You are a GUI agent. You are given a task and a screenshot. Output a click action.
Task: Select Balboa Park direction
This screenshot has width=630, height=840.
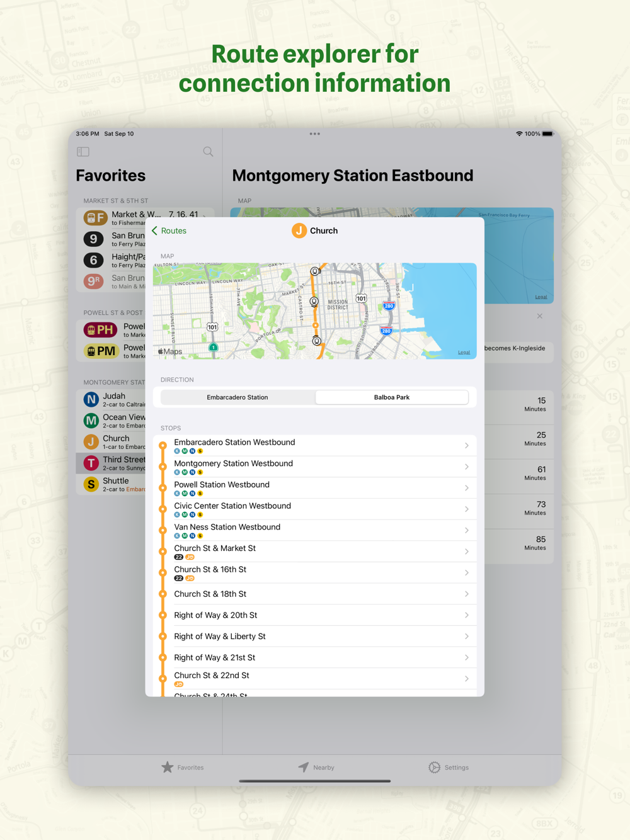pos(392,397)
